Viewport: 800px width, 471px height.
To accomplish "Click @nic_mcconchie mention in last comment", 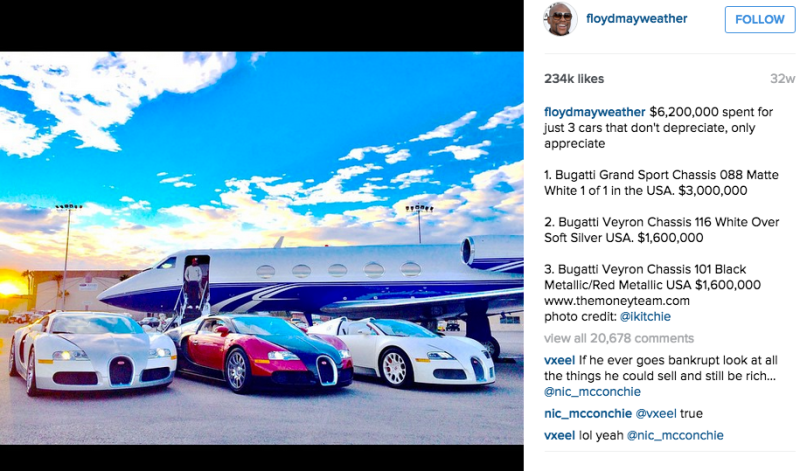I will (674, 435).
